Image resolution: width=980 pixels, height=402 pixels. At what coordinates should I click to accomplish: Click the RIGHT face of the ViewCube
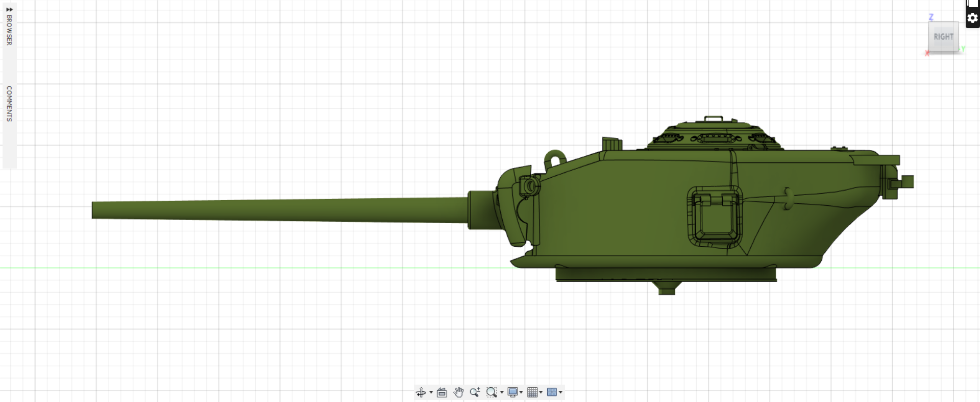(943, 37)
